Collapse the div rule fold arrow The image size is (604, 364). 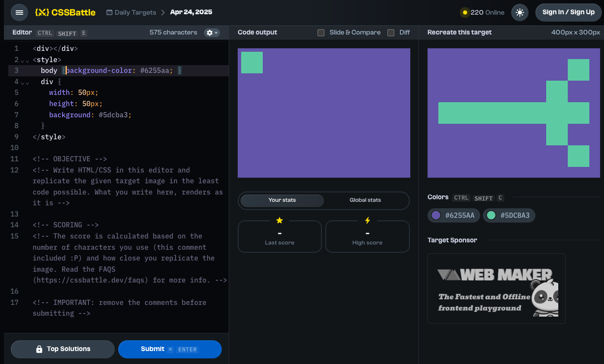pyautogui.click(x=23, y=83)
